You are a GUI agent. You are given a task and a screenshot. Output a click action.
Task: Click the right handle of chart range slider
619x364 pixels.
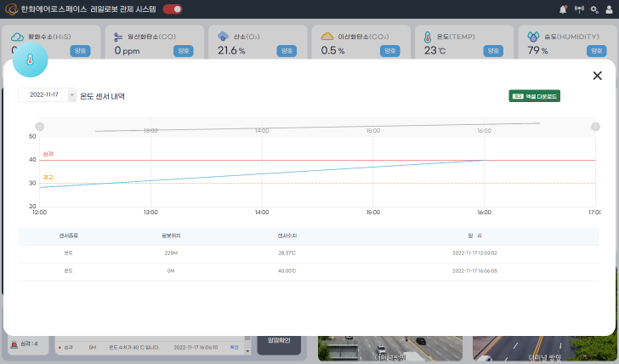tap(593, 127)
